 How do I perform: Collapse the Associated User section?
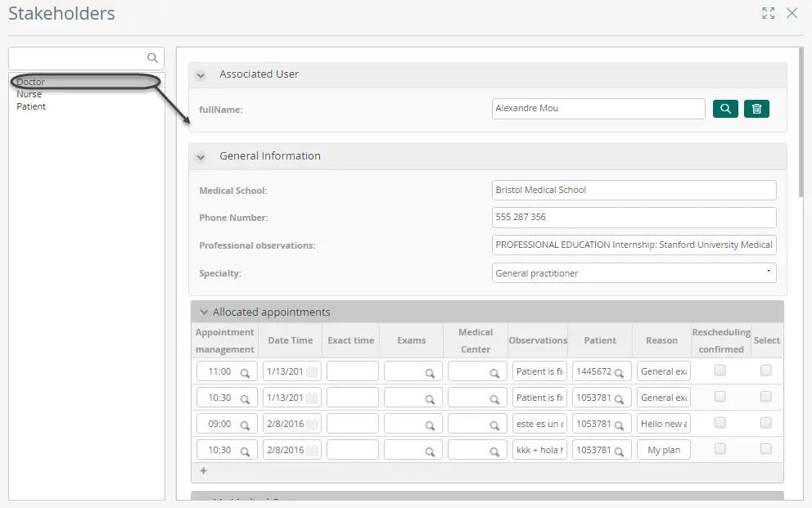click(x=201, y=75)
